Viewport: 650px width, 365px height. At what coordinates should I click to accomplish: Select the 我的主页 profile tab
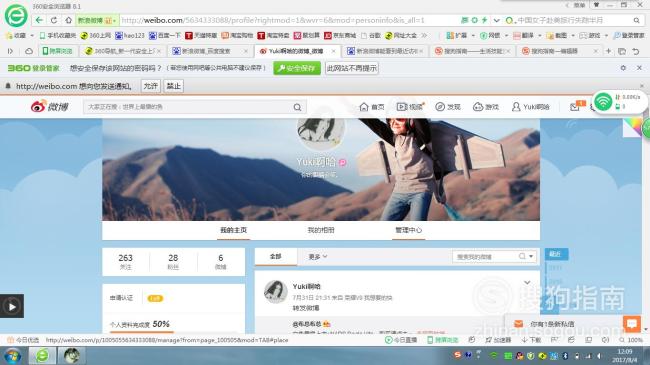click(x=233, y=230)
